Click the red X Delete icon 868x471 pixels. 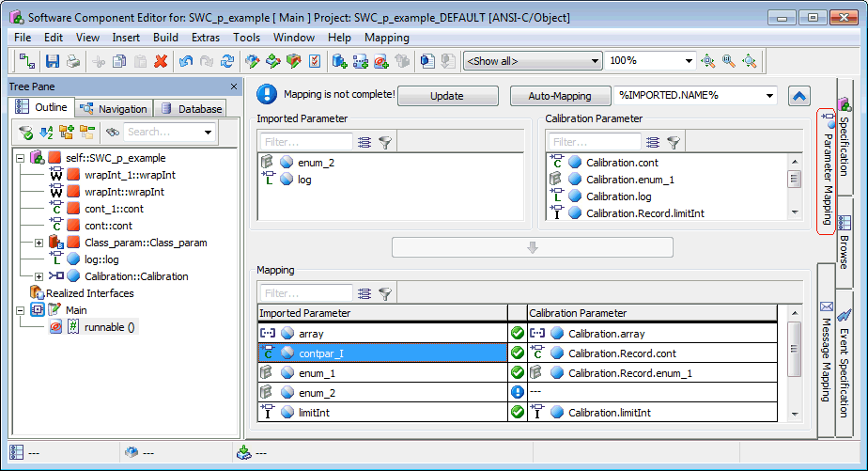coord(161,61)
